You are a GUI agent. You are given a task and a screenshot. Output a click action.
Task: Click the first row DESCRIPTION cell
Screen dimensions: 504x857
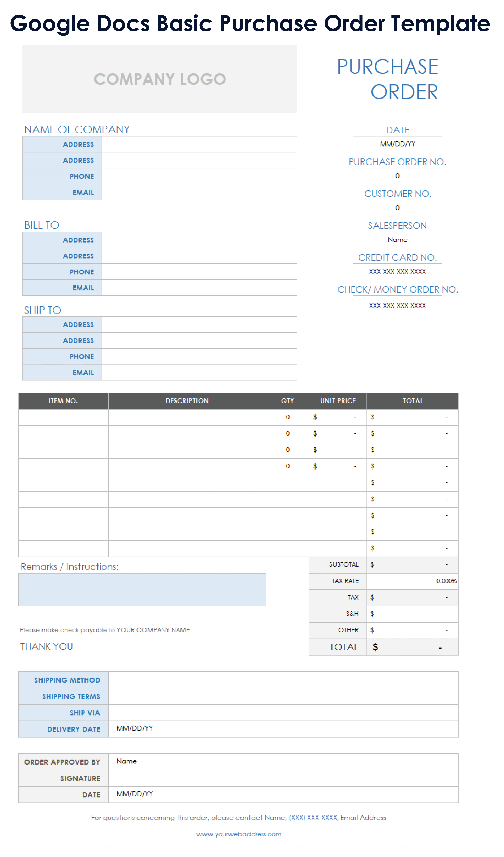[187, 417]
